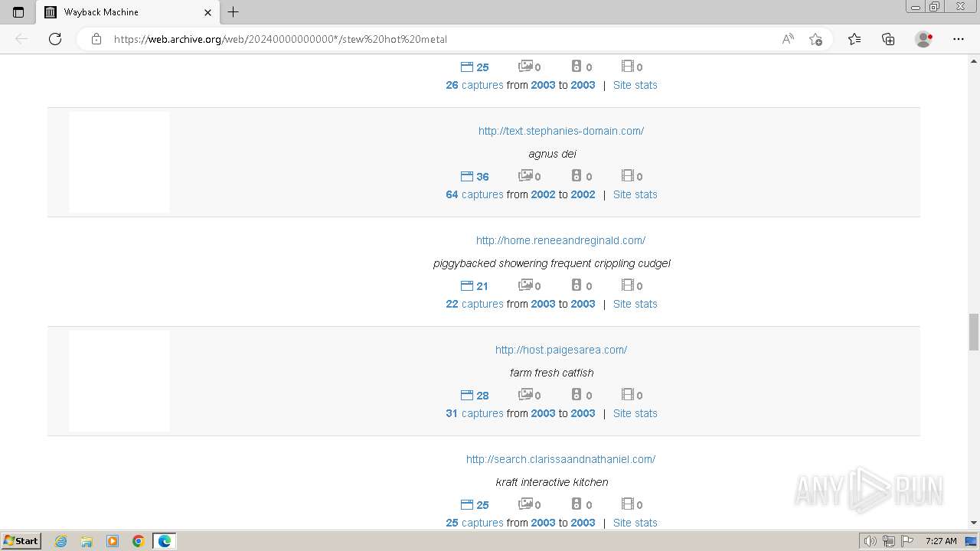Add this page to favorites star

pyautogui.click(x=815, y=39)
